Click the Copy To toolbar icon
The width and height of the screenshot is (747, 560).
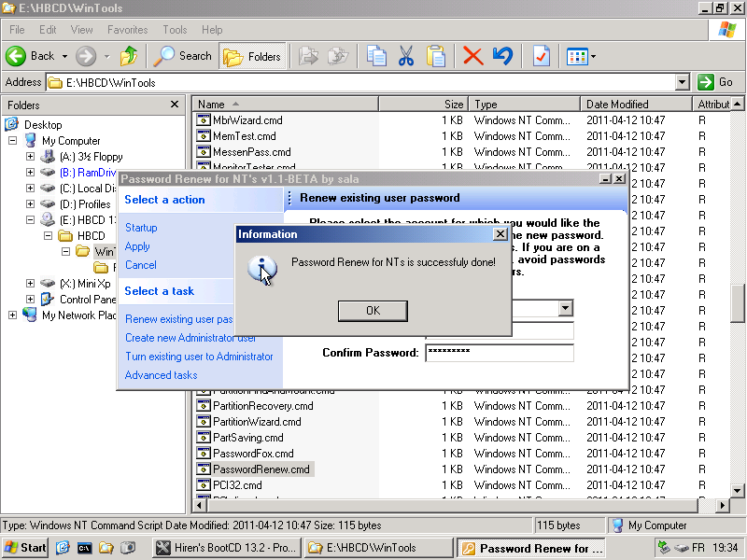[x=338, y=56]
